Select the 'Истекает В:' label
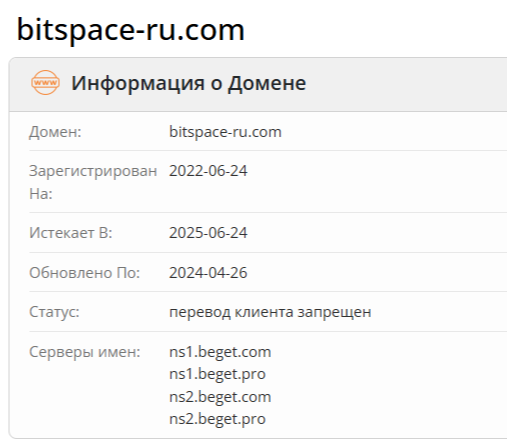Screen dimensions: 507x439 click(x=71, y=233)
